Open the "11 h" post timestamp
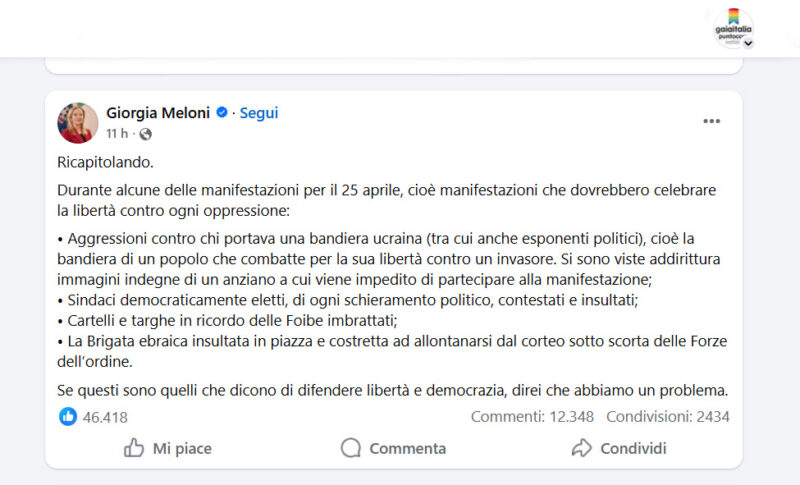The height and width of the screenshot is (485, 800). pyautogui.click(x=117, y=134)
